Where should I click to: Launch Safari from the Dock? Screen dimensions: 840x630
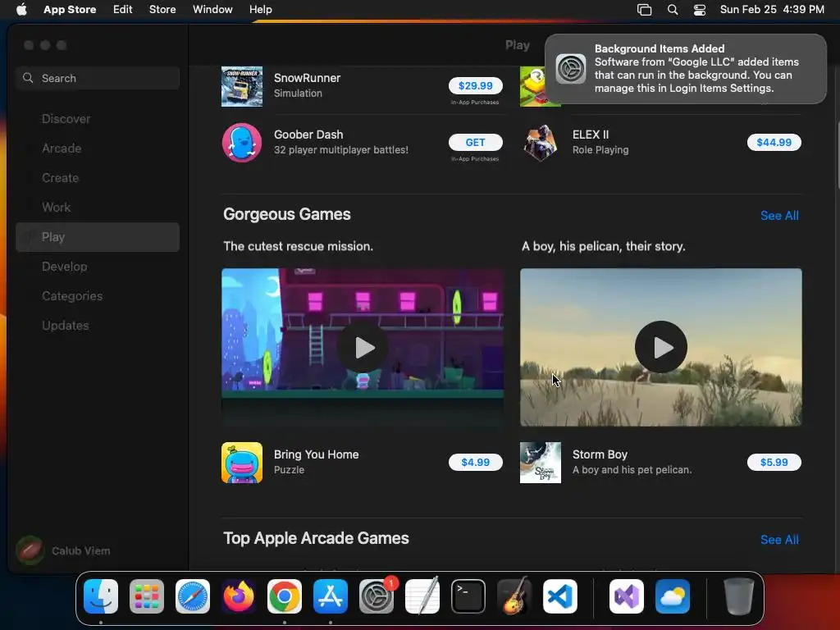click(x=193, y=596)
